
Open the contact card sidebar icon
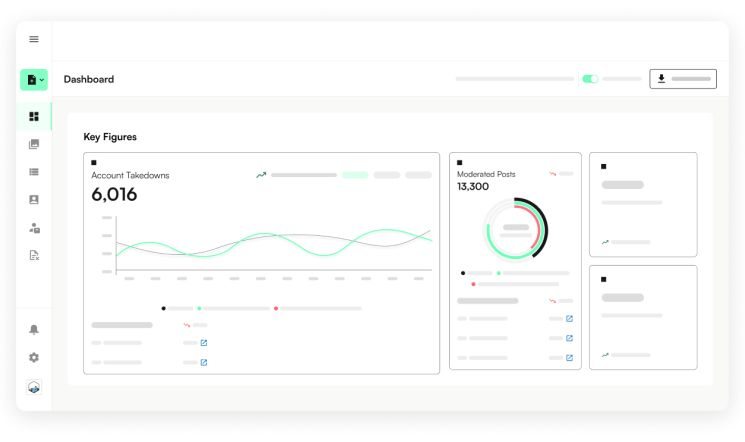[34, 200]
